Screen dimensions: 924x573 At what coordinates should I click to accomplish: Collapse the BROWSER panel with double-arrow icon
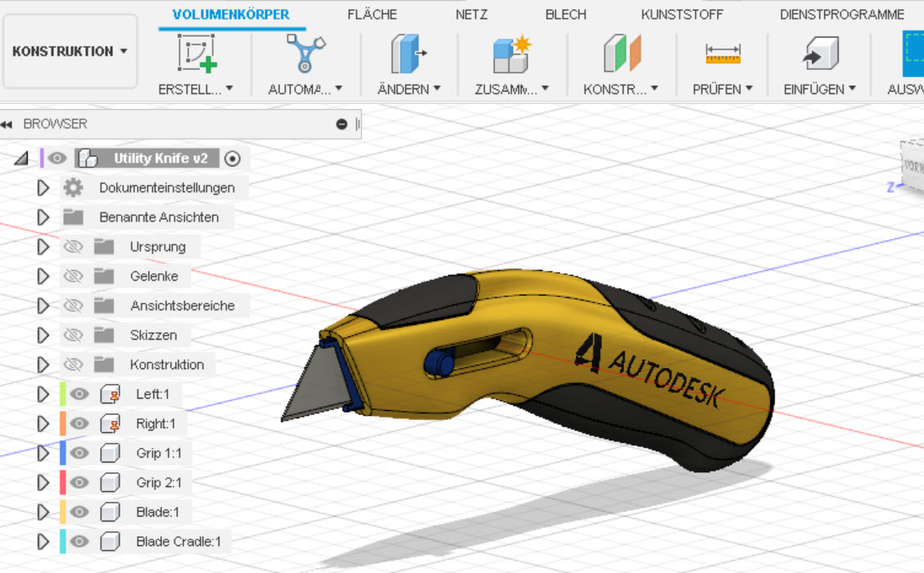7,124
